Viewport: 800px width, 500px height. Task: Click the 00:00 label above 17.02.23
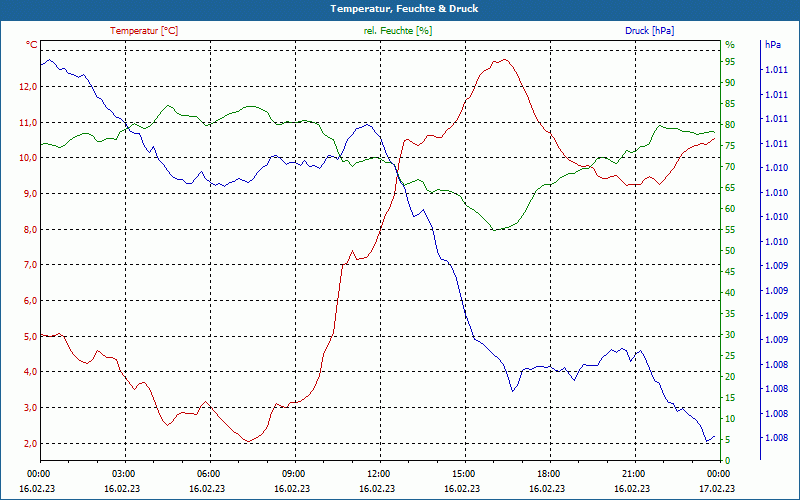pos(717,474)
